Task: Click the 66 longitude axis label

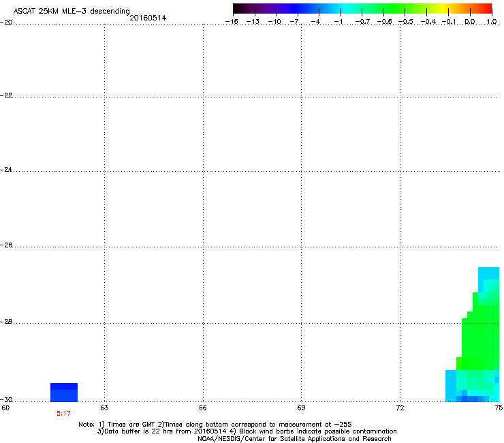Action: (203, 408)
